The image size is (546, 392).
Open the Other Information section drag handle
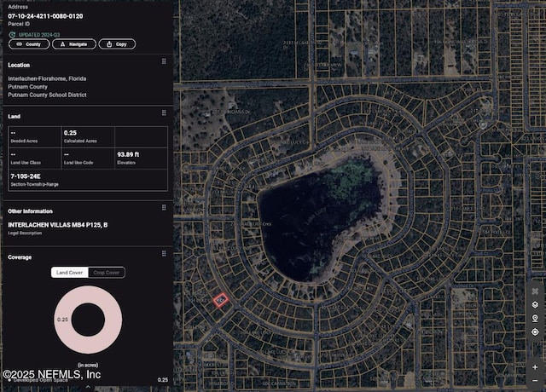click(x=164, y=208)
